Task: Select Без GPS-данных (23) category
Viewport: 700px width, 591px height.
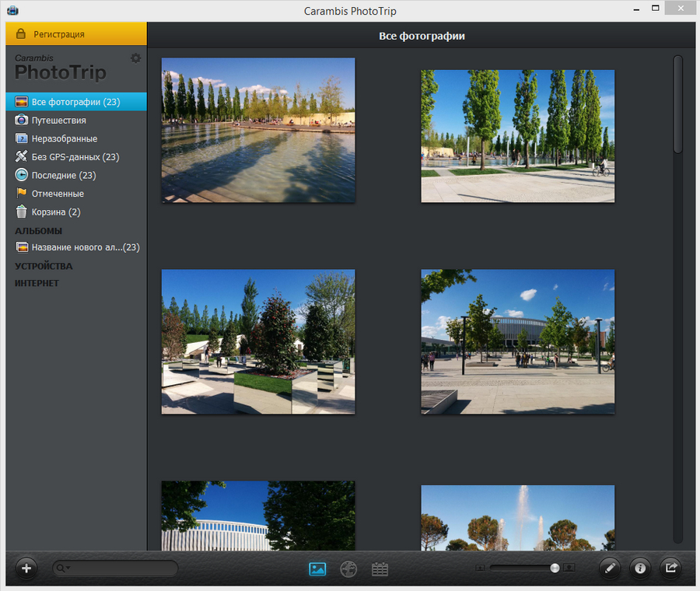Action: (x=75, y=157)
